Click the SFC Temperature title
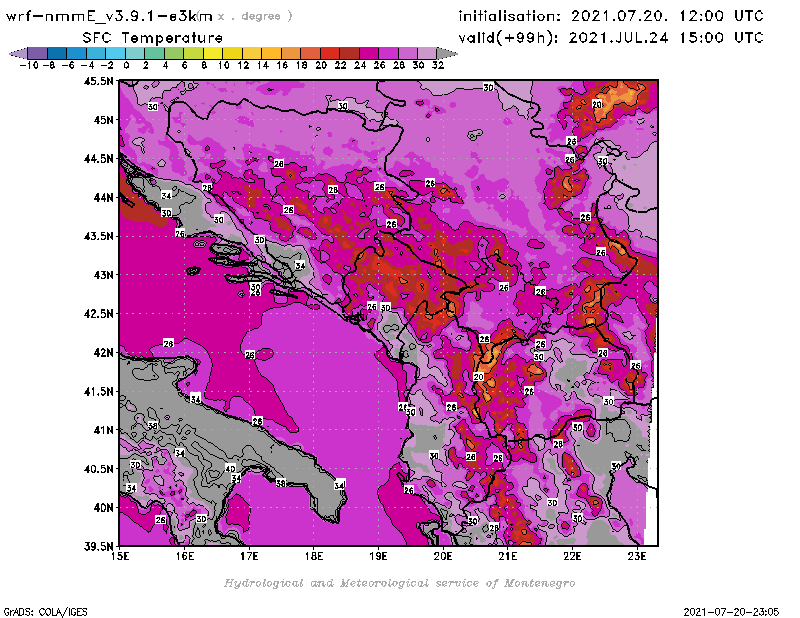The height and width of the screenshot is (618, 800). pos(150,37)
